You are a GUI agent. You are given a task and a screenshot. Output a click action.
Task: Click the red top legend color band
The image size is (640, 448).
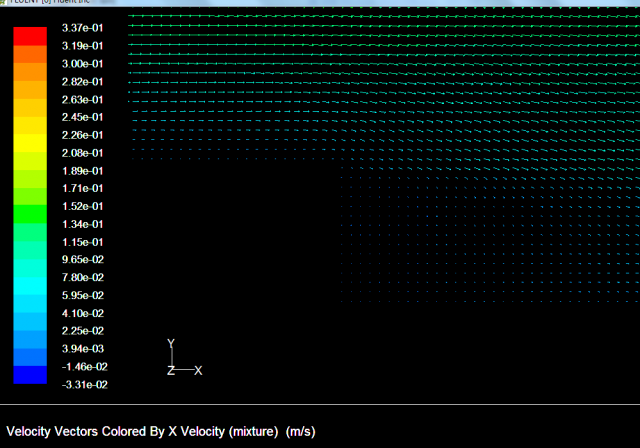tap(30, 36)
